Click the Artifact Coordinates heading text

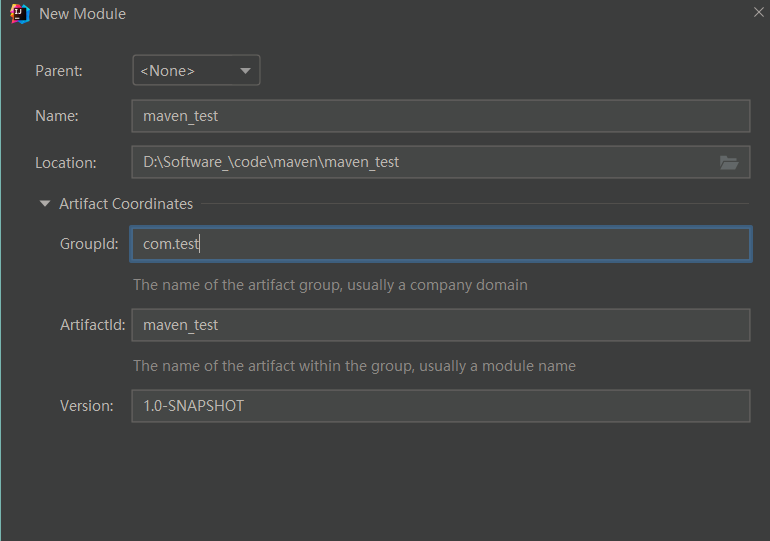tap(126, 204)
